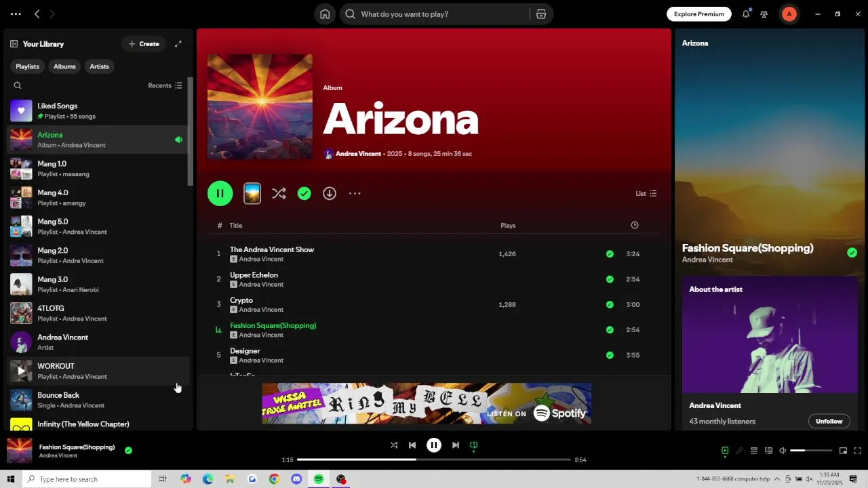The height and width of the screenshot is (488, 868).
Task: Toggle saved check for The Andrea Vincent Show
Action: (610, 254)
